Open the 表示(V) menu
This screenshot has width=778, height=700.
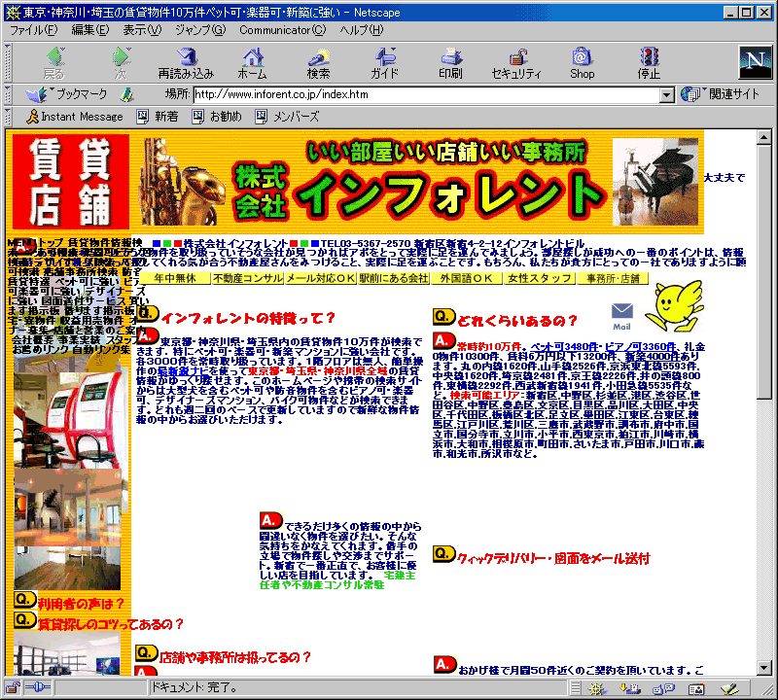pos(142,30)
